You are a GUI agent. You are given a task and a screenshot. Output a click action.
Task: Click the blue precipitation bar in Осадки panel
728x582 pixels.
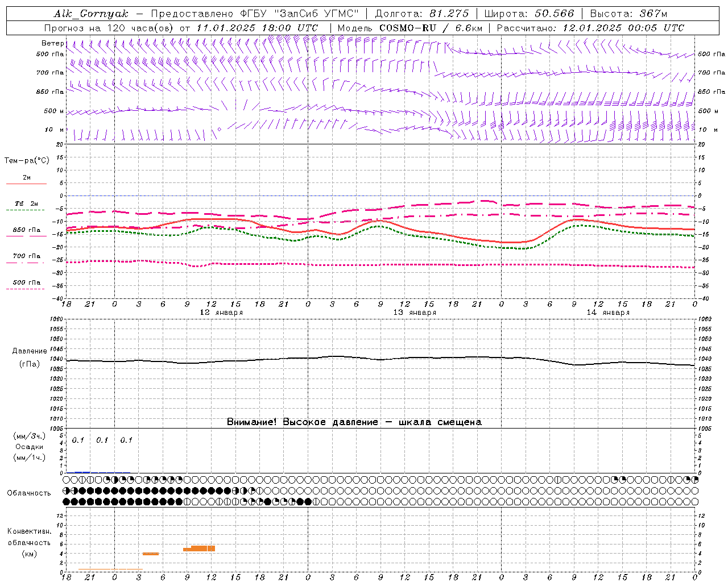(x=82, y=472)
